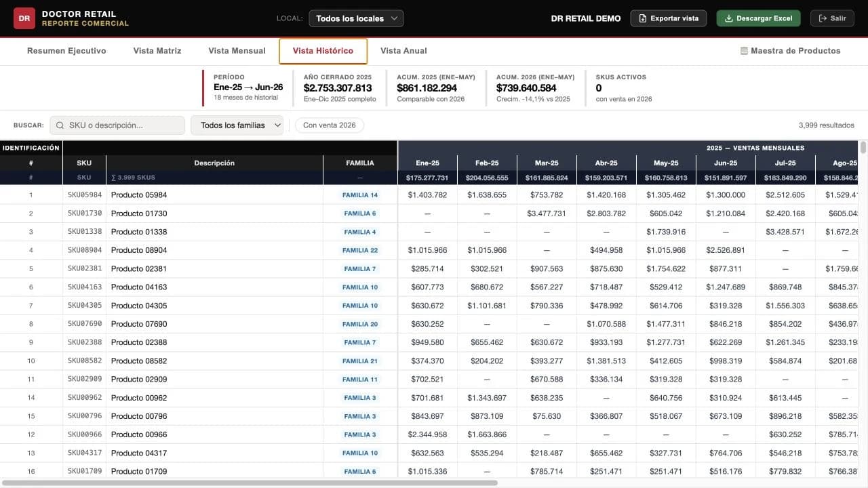This screenshot has height=488, width=868.
Task: Click the Mar-25 column header
Action: 547,163
